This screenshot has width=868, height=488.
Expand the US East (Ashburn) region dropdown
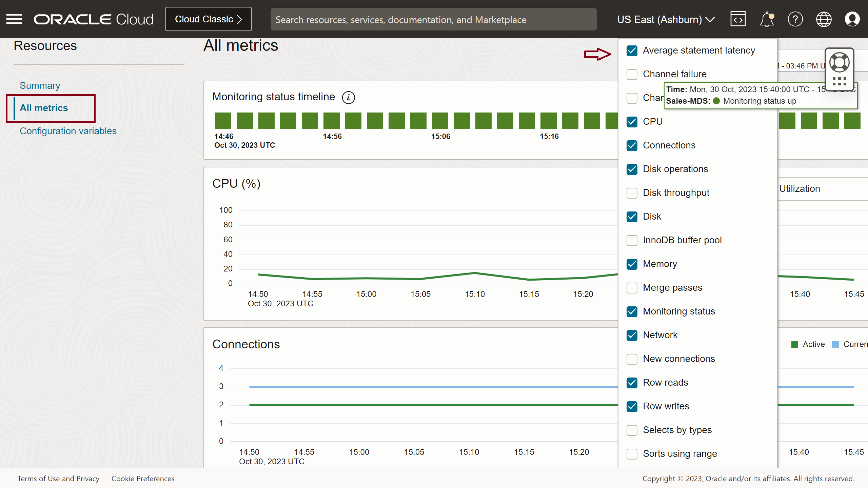(665, 19)
